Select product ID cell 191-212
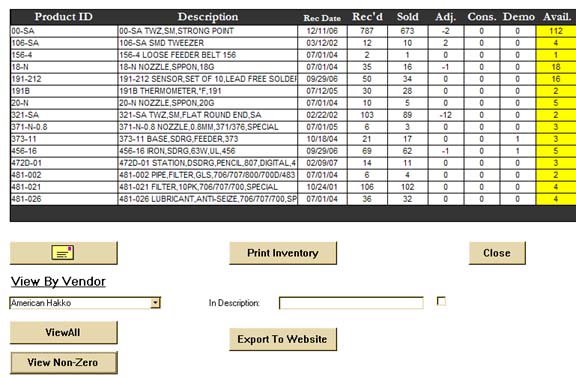576x378 pixels. point(64,79)
